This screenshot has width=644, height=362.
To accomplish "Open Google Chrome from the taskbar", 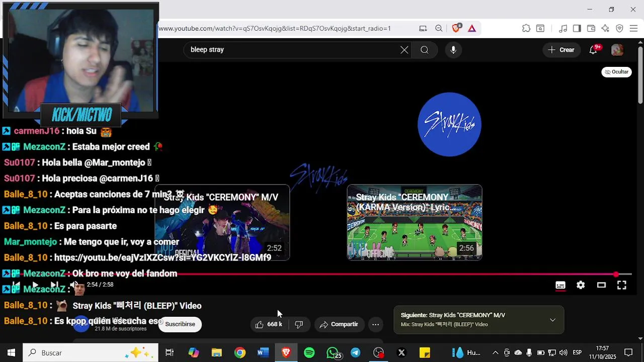I will (x=240, y=353).
